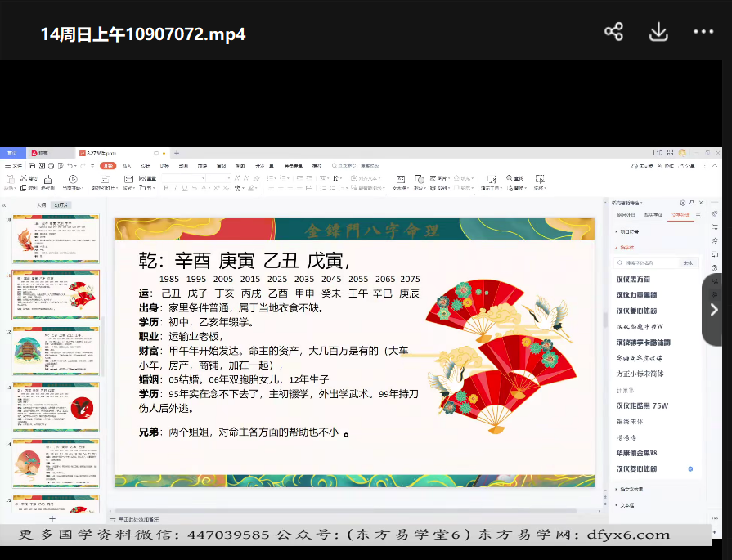
Task: Click the share icon in video header
Action: pos(613,32)
